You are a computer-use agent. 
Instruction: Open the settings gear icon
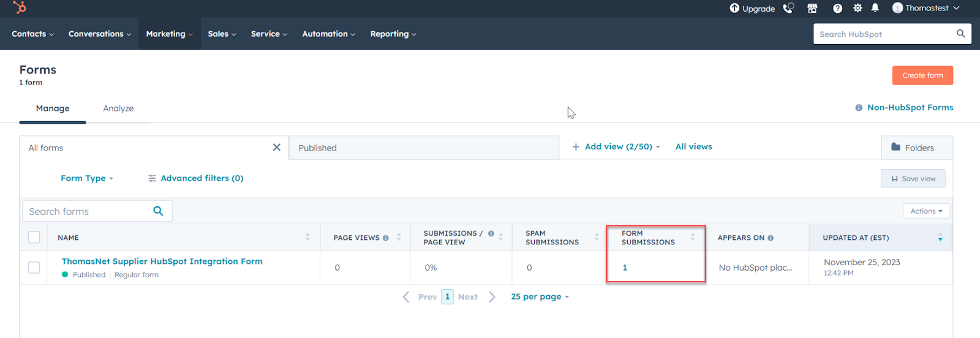pyautogui.click(x=858, y=8)
